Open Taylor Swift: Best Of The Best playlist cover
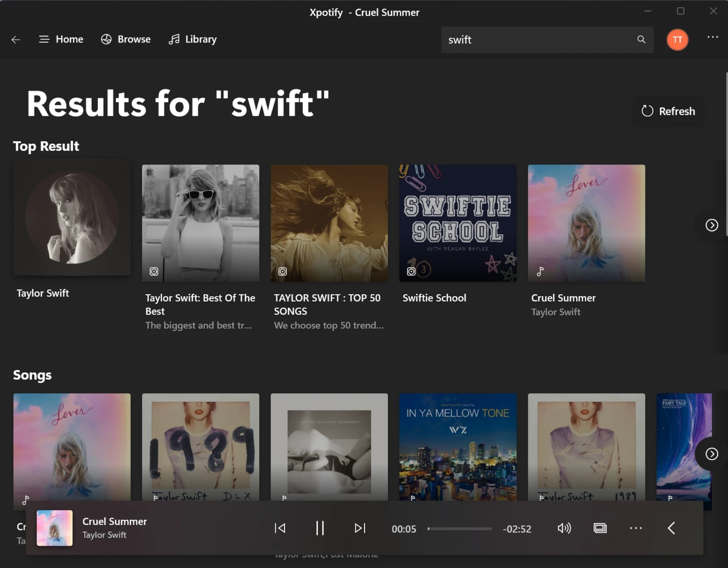The image size is (728, 568). [200, 223]
